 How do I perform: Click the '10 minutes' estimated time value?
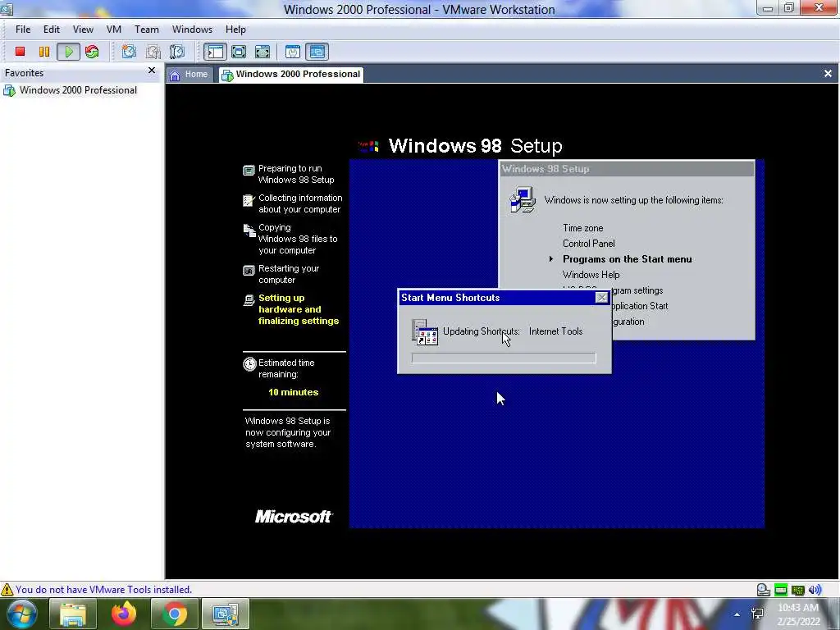(293, 392)
